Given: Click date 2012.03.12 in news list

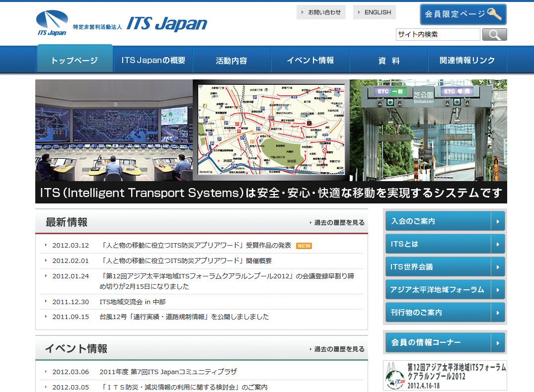Looking at the screenshot, I should (71, 245).
